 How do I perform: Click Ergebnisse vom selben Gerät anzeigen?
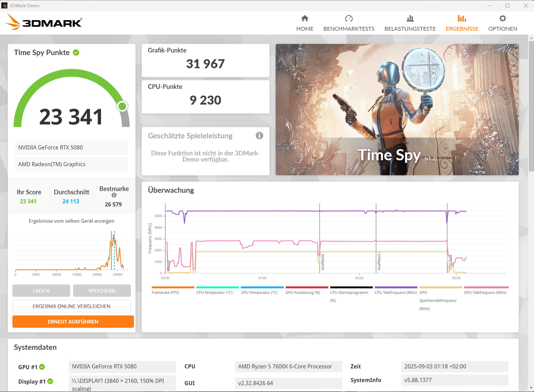pyautogui.click(x=71, y=221)
